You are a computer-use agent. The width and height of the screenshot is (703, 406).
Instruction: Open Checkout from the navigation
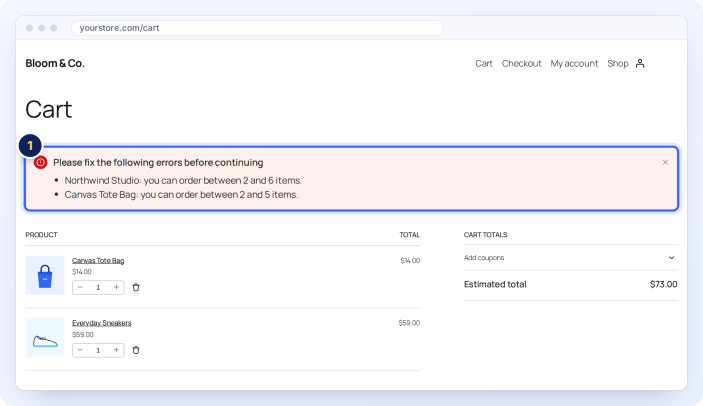521,64
